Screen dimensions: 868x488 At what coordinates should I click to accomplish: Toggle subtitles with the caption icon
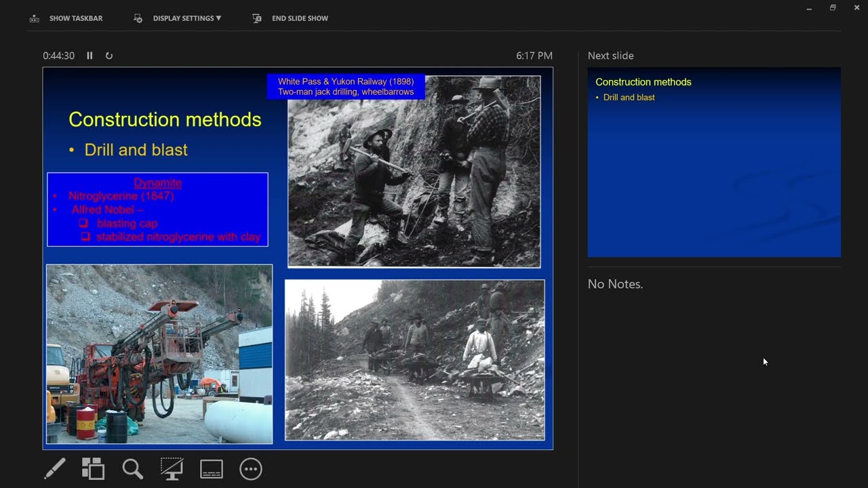[212, 469]
